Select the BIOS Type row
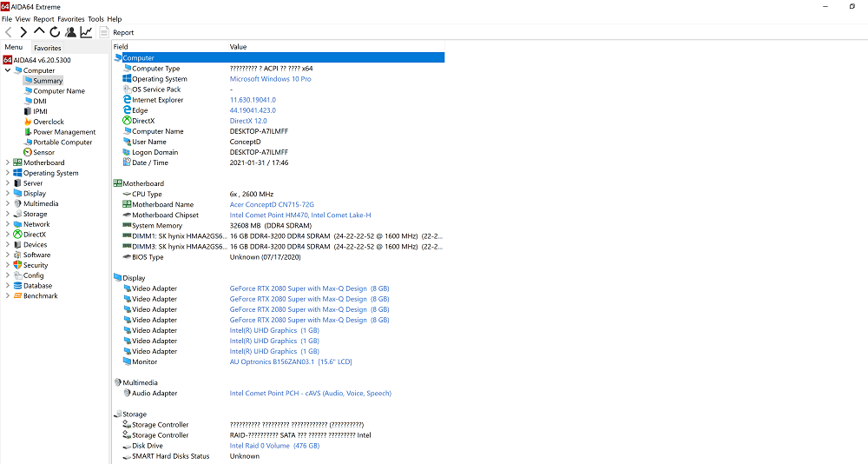Screen dimensions: 868x464 (x=279, y=257)
